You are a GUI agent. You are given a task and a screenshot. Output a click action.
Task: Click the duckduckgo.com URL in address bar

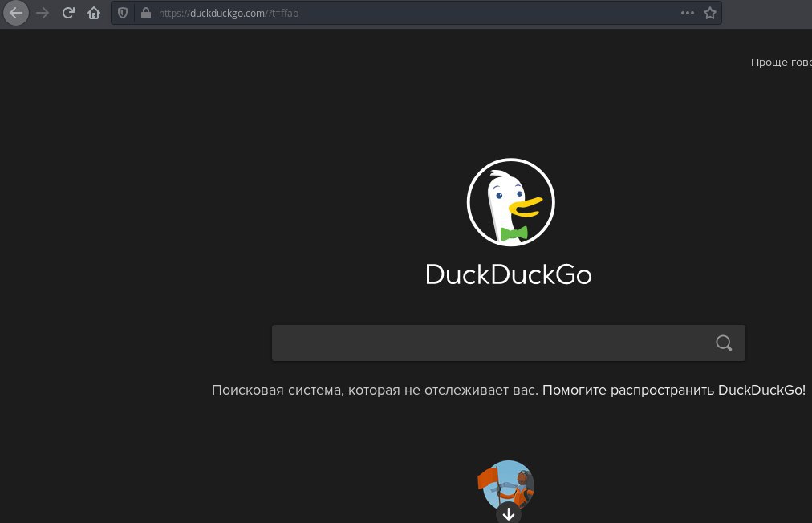(229, 14)
